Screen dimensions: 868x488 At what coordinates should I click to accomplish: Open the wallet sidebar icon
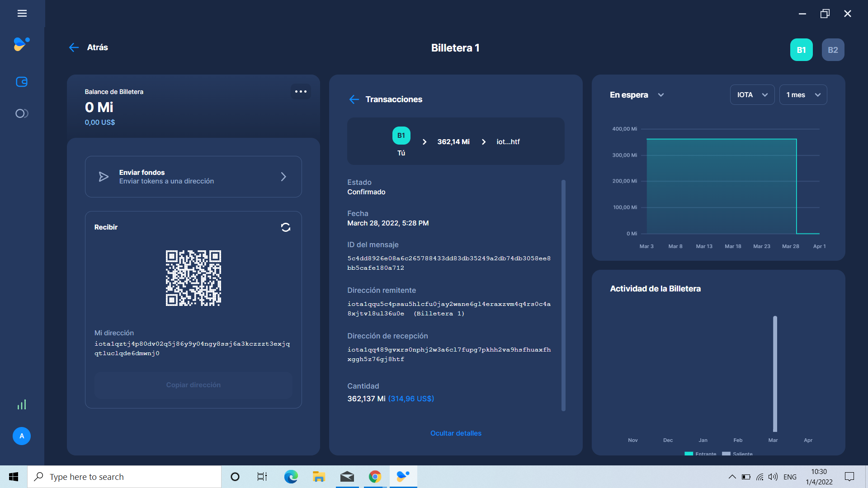22,82
